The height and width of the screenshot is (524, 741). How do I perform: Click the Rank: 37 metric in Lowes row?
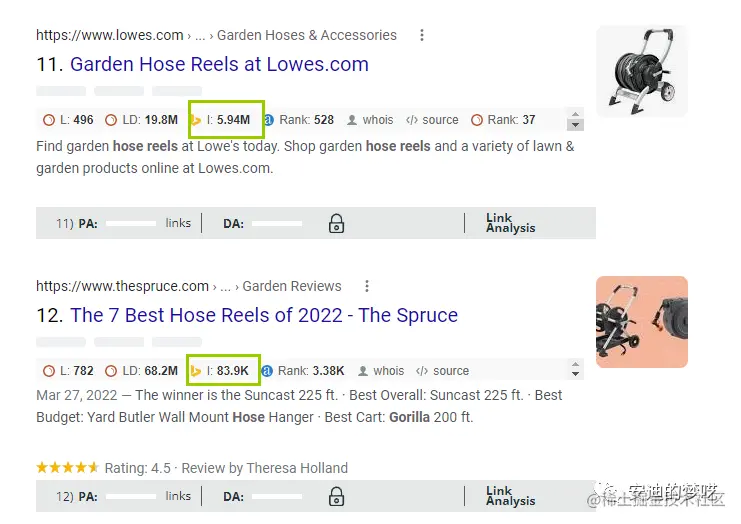[503, 120]
